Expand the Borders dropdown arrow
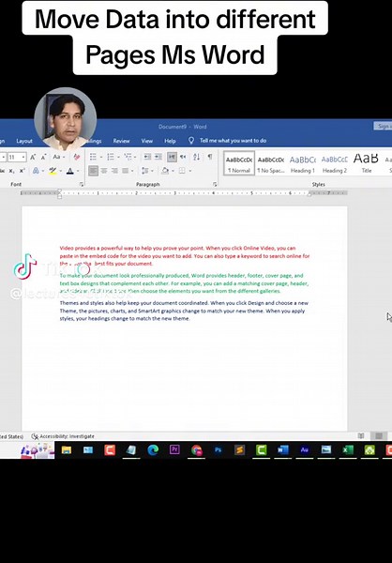The width and height of the screenshot is (392, 563). (190, 172)
